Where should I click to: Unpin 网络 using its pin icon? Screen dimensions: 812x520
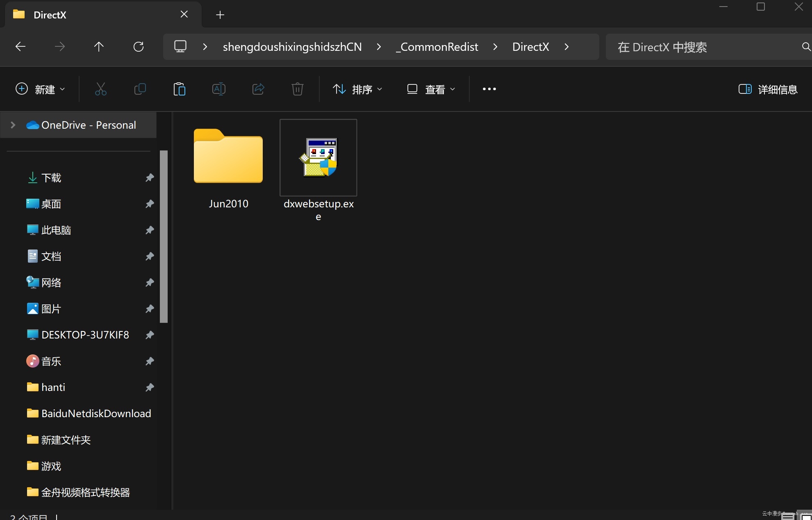[x=150, y=282]
